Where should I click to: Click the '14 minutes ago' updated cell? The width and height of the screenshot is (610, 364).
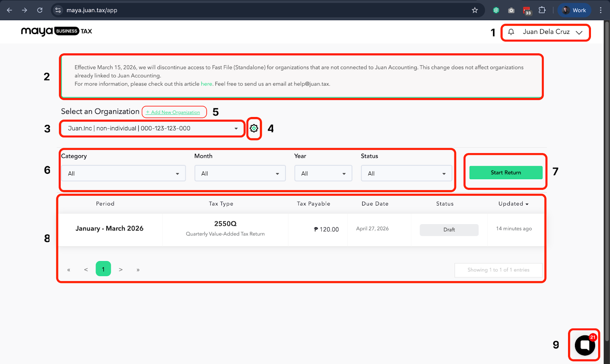(x=514, y=229)
